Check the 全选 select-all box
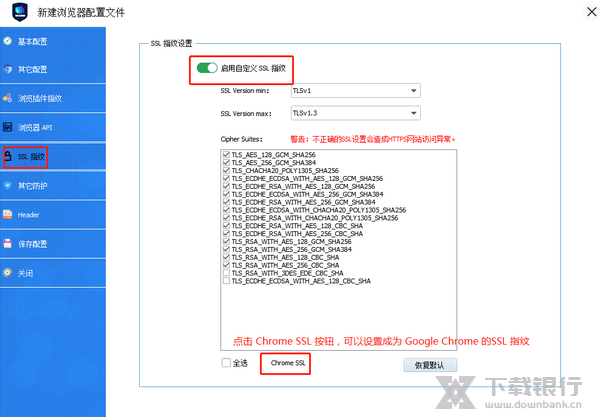This screenshot has height=417, width=600. [226, 363]
